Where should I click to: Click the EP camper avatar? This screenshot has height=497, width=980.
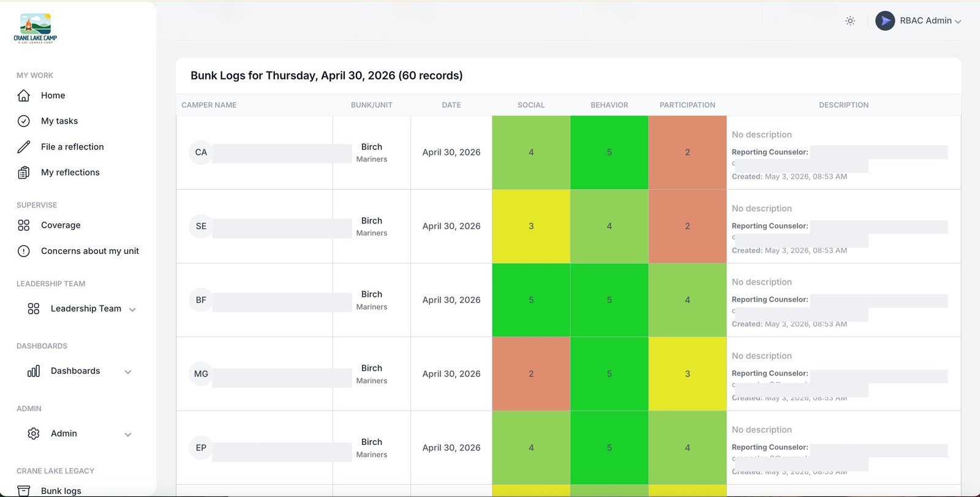pos(201,448)
